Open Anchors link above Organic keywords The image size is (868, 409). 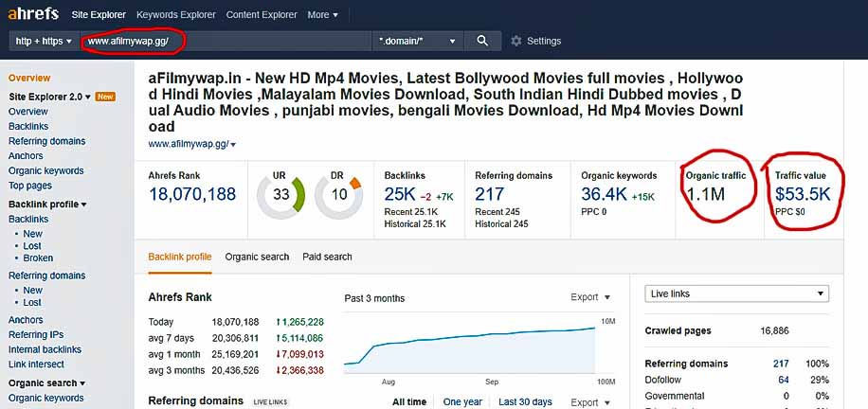click(x=26, y=156)
